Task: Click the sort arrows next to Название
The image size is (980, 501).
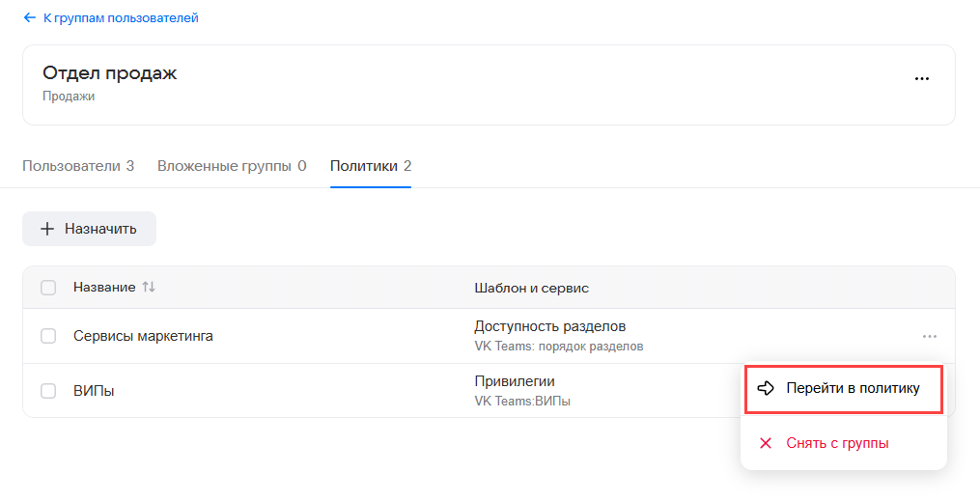Action: (x=149, y=288)
